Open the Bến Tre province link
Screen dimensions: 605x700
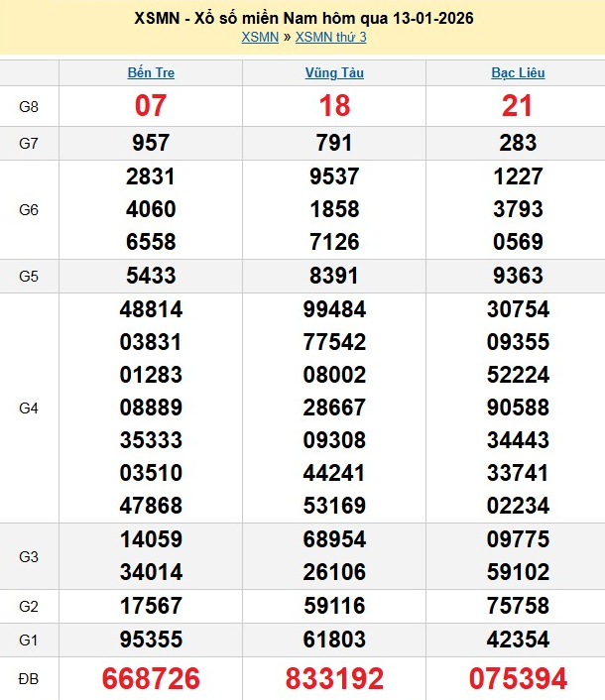151,72
